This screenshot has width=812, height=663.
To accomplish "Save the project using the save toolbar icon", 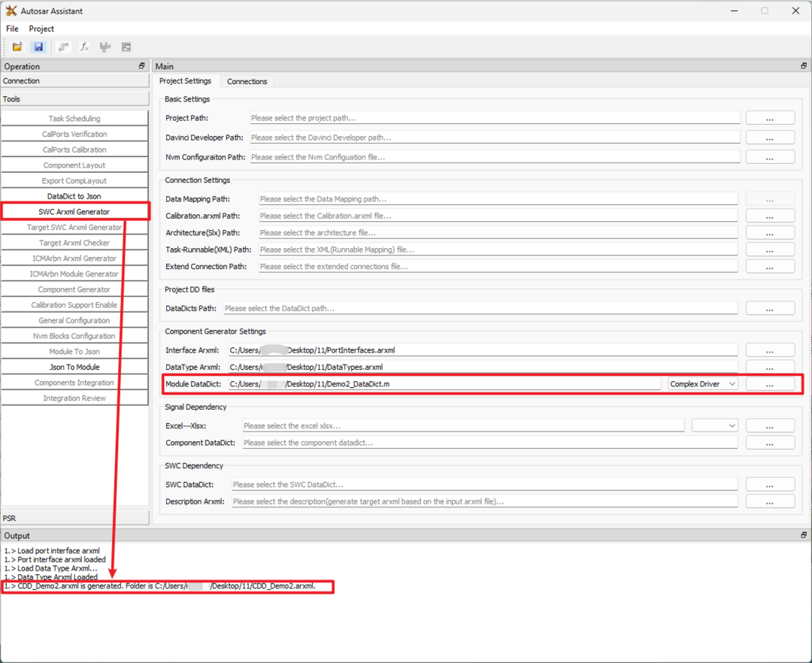I will coord(38,47).
